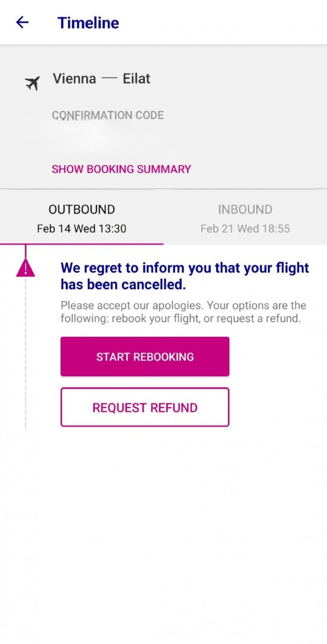Click the airplane icon beside the route

(x=32, y=83)
